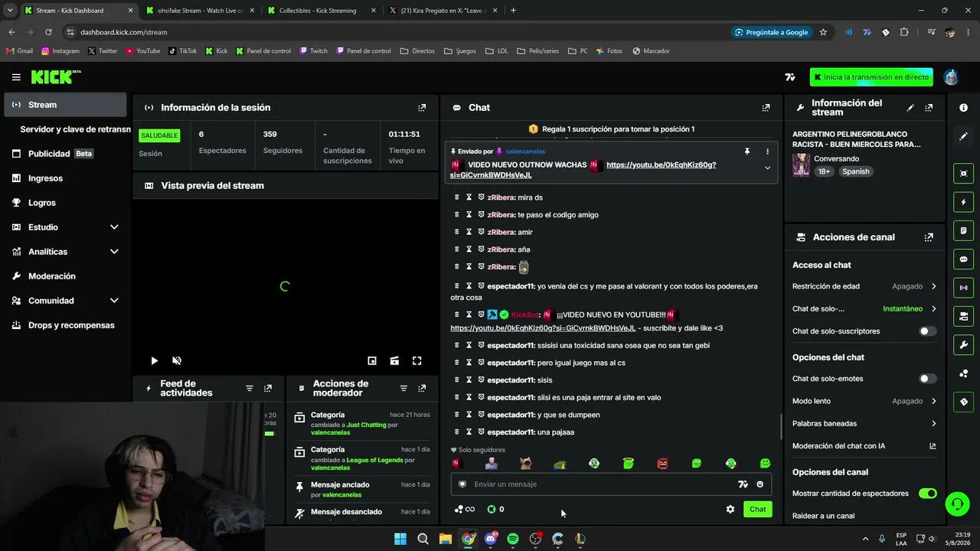Open the 7TV emote picker in message box
980x551 pixels.
[x=743, y=484]
